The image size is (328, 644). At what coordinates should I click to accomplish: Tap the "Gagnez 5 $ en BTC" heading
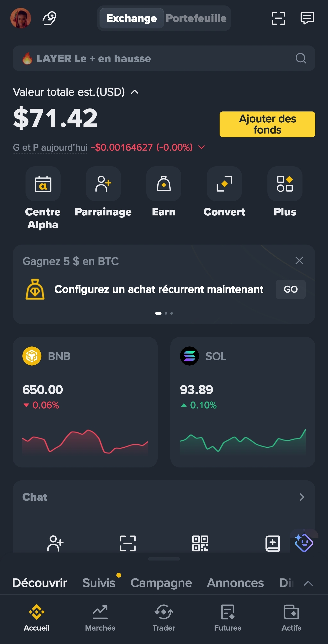(x=71, y=261)
